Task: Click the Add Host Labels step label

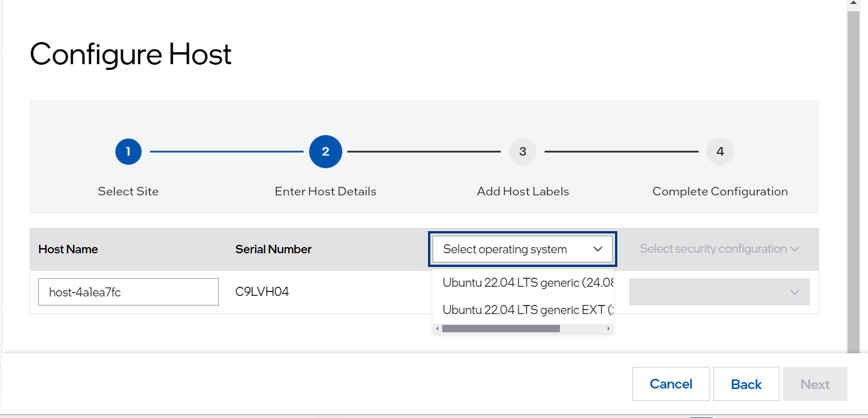Action: tap(522, 191)
